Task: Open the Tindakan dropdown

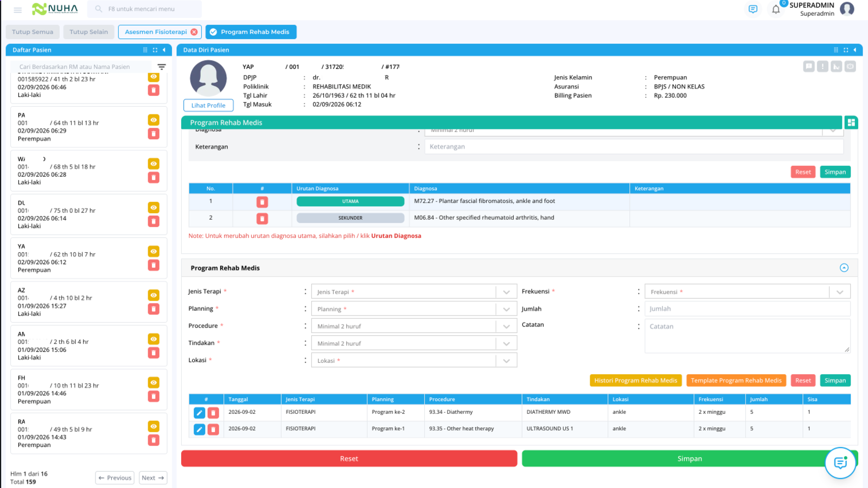Action: click(414, 343)
